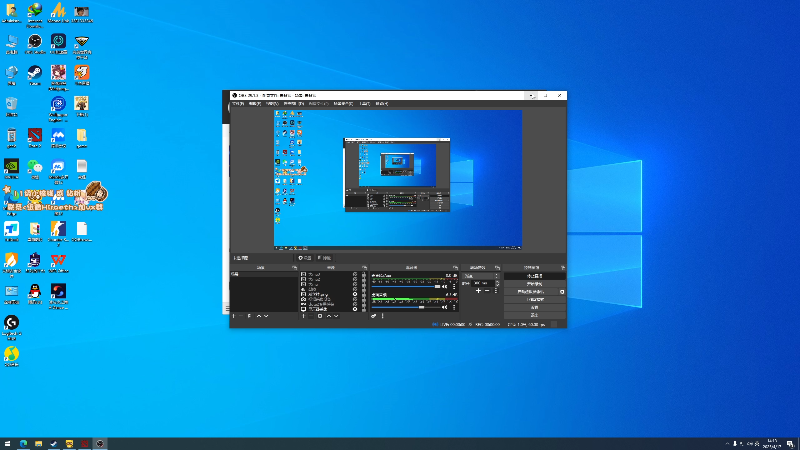This screenshot has height=450, width=800.
Task: Move scene down with the down arrow
Action: [x=266, y=316]
